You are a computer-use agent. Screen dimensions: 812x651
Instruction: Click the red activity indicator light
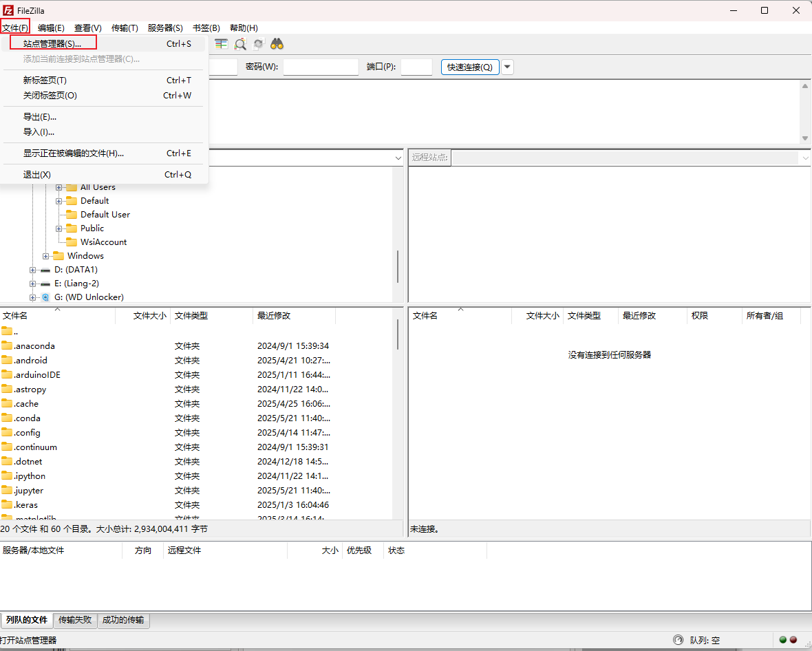793,639
